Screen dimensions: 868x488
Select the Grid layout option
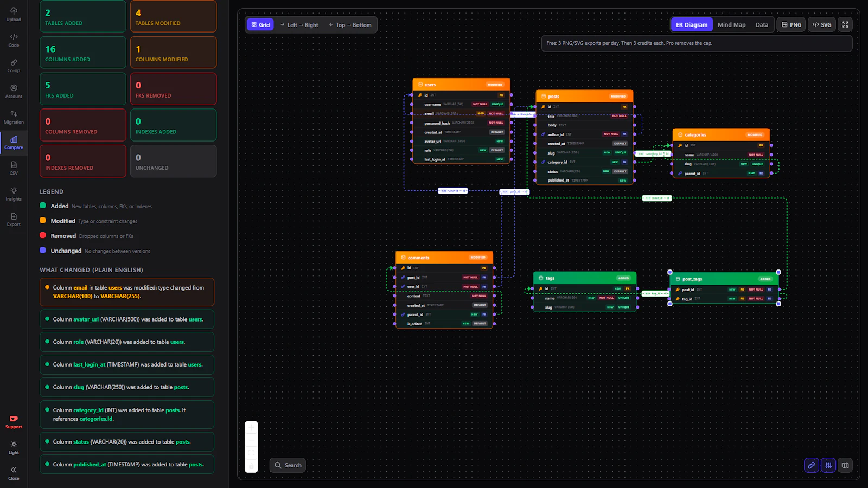[x=260, y=24]
